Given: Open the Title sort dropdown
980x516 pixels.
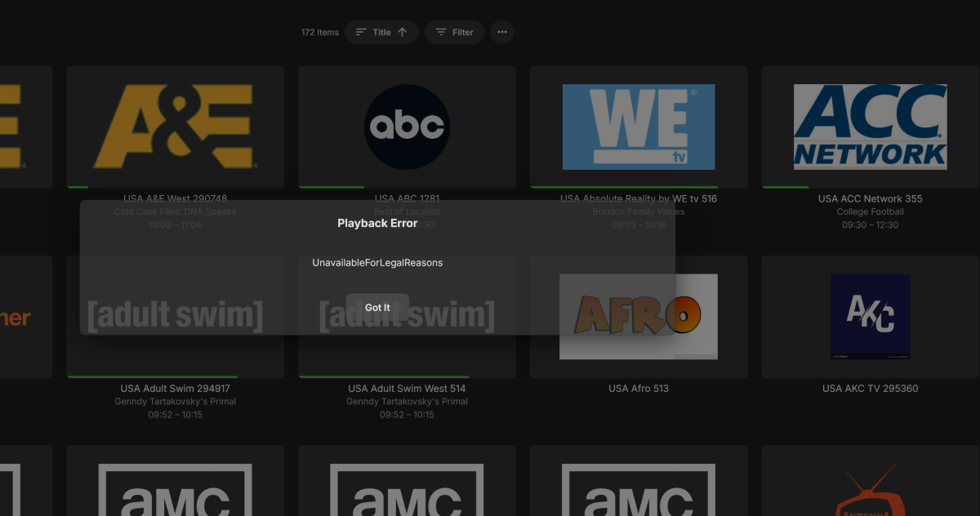Looking at the screenshot, I should click(381, 32).
